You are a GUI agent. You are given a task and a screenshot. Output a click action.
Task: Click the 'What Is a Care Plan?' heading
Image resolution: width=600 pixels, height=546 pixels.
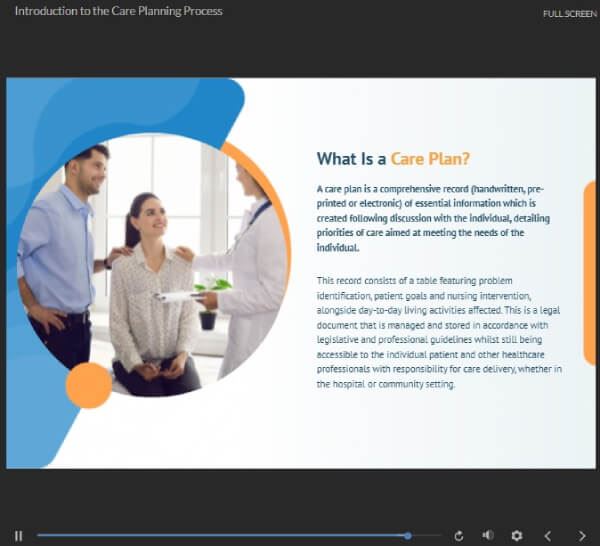point(393,159)
